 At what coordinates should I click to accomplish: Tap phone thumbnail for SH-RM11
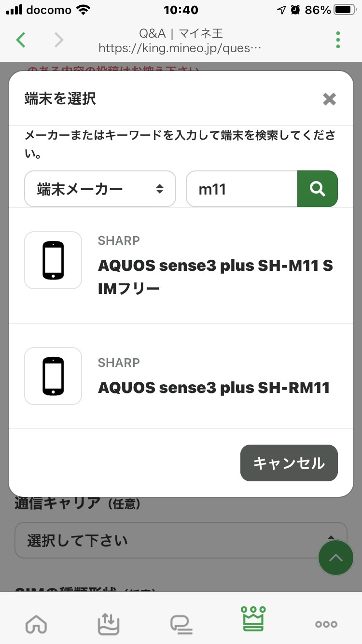pyautogui.click(x=53, y=376)
